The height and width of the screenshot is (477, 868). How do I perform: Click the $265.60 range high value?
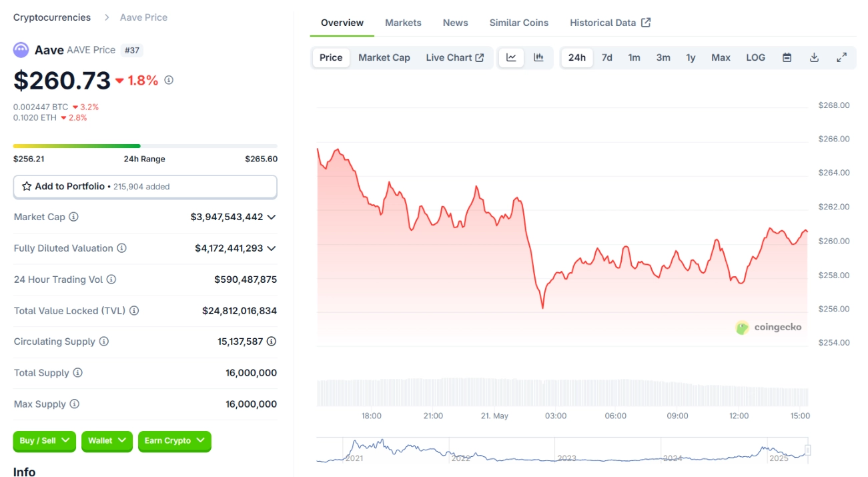click(x=262, y=159)
